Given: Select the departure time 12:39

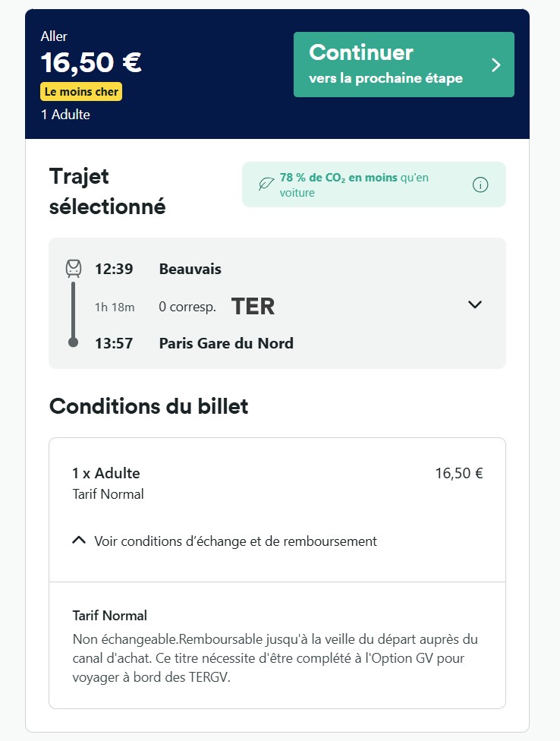Looking at the screenshot, I should [115, 269].
